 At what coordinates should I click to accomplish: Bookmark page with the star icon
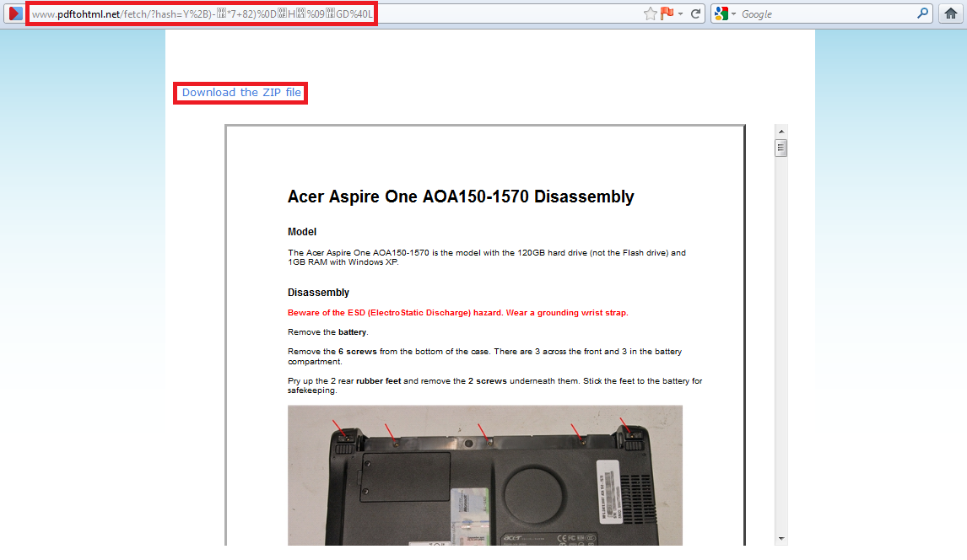pos(650,13)
